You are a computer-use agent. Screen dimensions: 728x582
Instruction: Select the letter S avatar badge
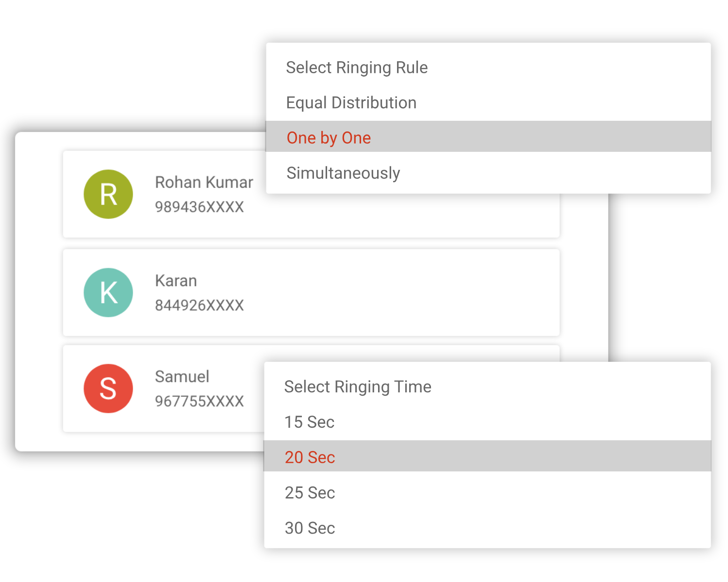click(108, 388)
